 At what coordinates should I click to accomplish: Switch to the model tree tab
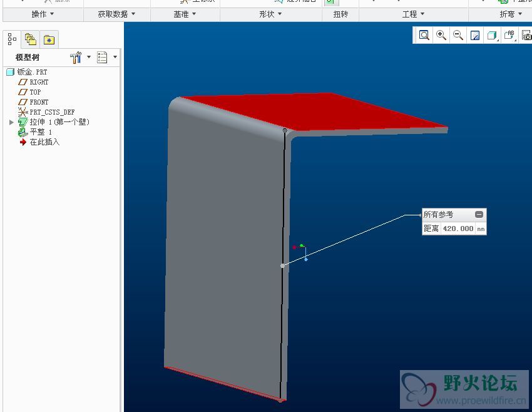pos(12,39)
